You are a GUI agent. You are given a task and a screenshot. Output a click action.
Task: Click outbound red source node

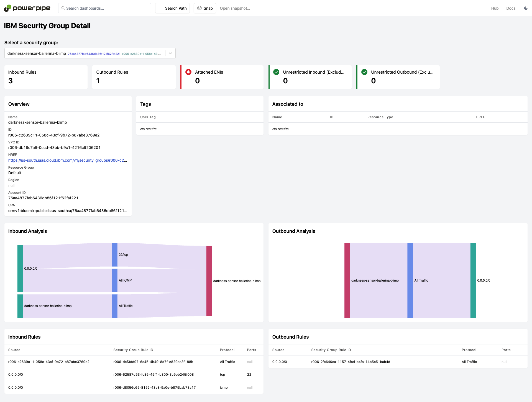coord(347,280)
